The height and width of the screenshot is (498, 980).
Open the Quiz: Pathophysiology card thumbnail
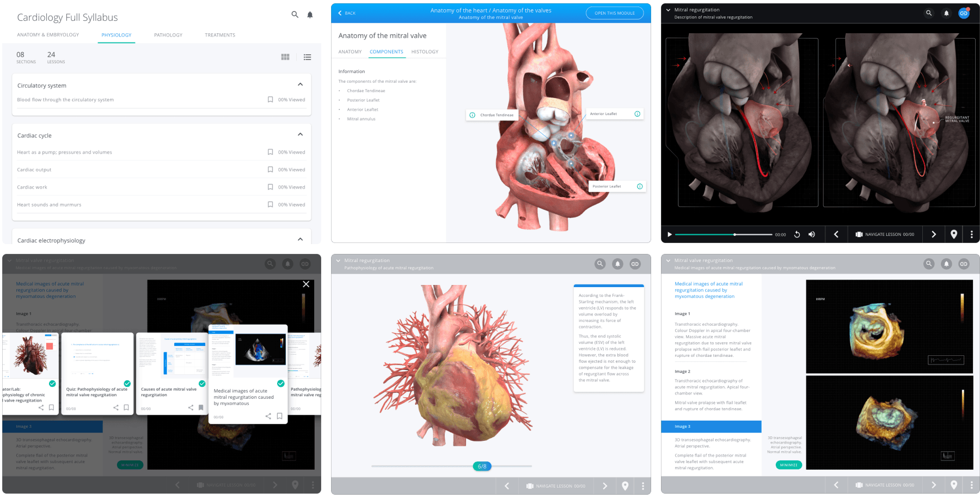pyautogui.click(x=96, y=356)
